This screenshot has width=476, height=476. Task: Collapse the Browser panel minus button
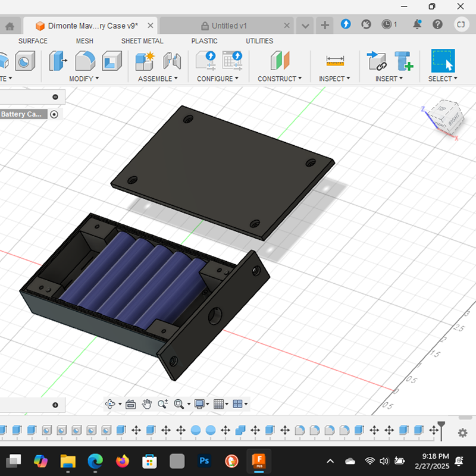click(x=55, y=97)
